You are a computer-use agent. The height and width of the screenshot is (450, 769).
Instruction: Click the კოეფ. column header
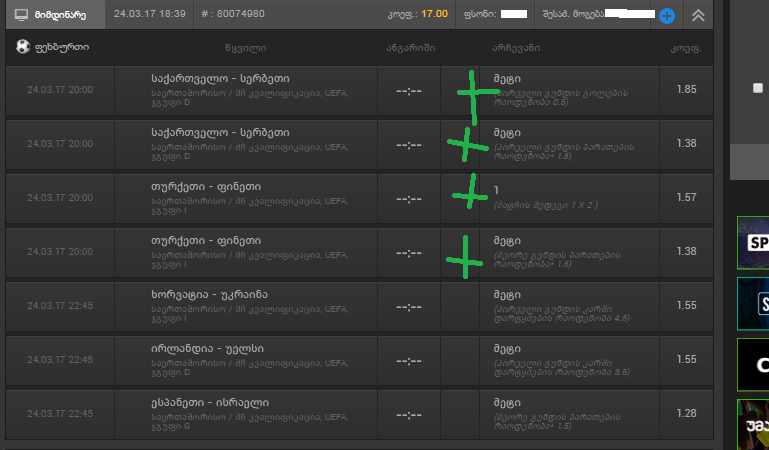pos(686,48)
